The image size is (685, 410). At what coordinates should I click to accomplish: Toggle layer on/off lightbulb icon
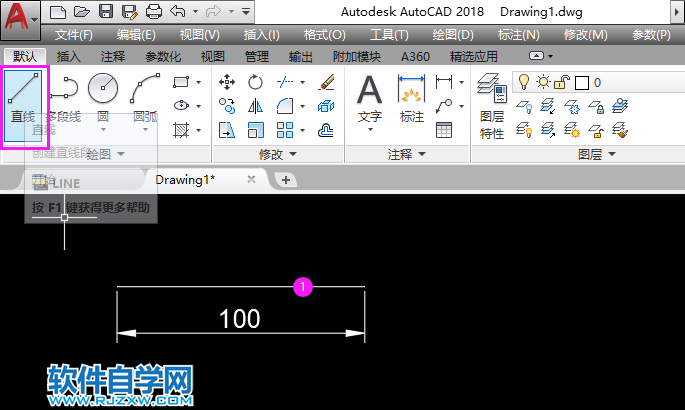point(522,82)
